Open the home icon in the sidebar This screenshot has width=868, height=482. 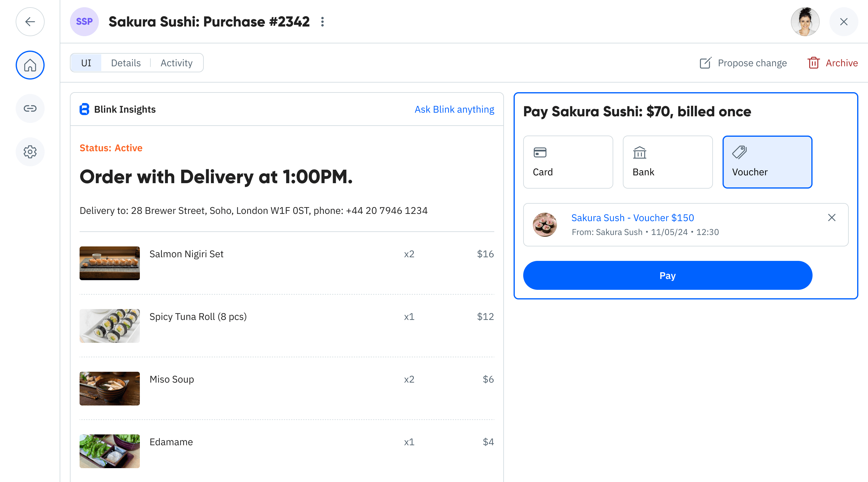30,65
